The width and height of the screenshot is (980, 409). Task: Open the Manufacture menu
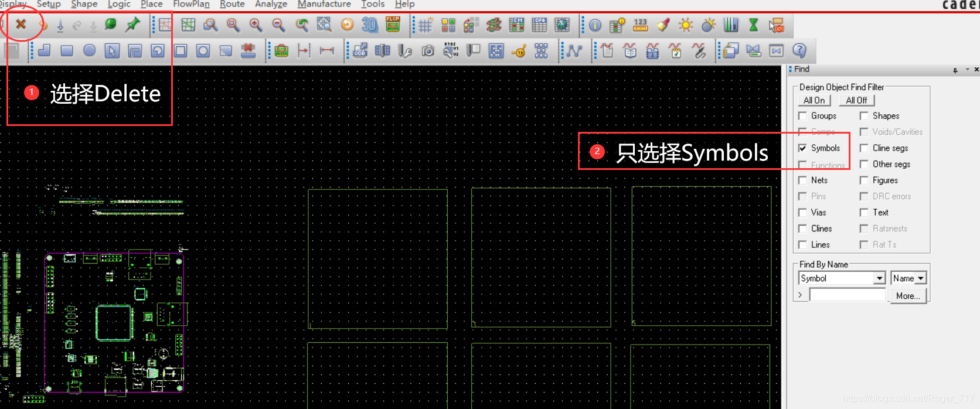point(324,4)
